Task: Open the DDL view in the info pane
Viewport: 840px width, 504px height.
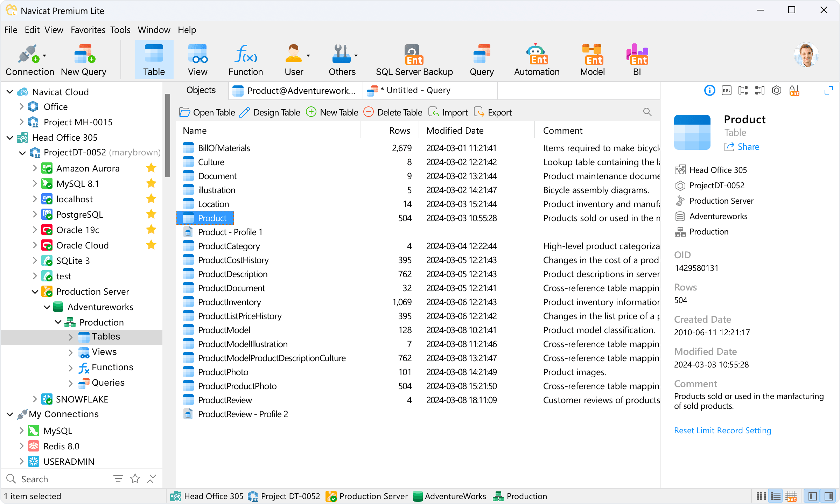Action: click(x=727, y=91)
